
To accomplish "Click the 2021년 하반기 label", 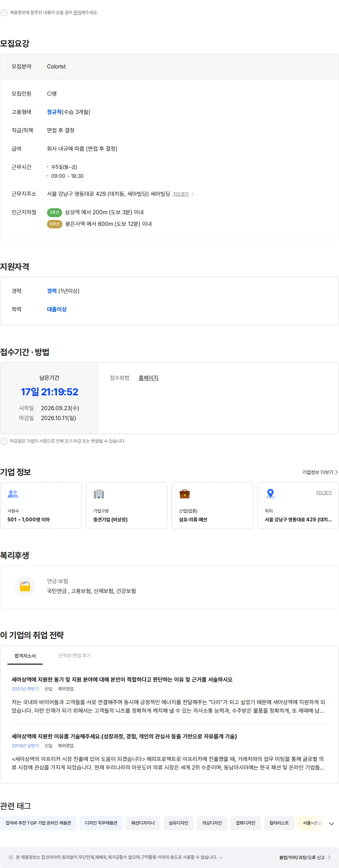I will (25, 689).
